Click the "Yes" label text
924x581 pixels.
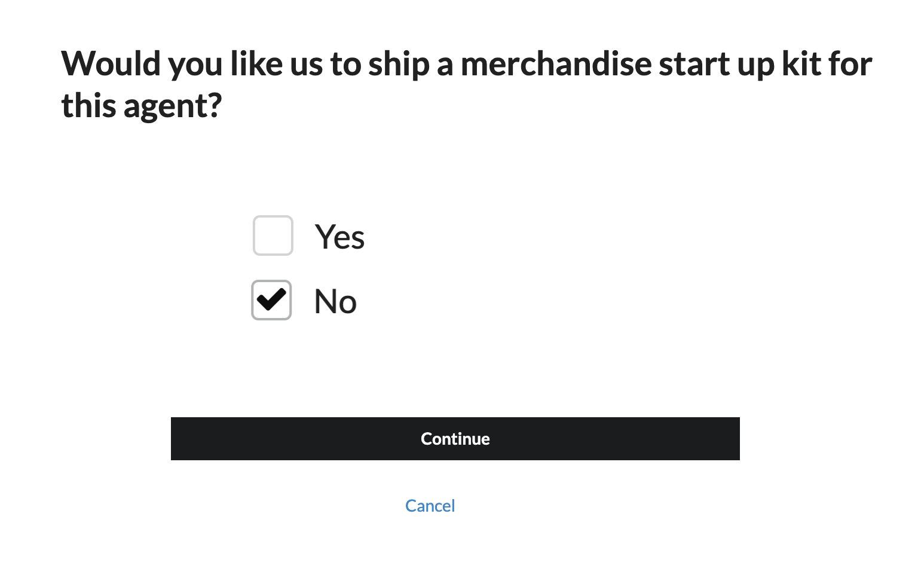(x=339, y=237)
